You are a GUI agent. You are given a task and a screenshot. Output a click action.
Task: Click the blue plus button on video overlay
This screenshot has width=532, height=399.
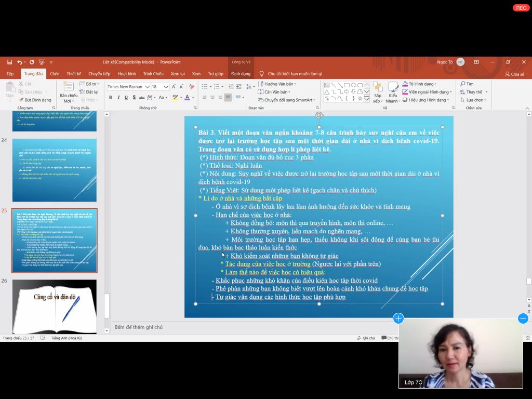click(x=398, y=318)
